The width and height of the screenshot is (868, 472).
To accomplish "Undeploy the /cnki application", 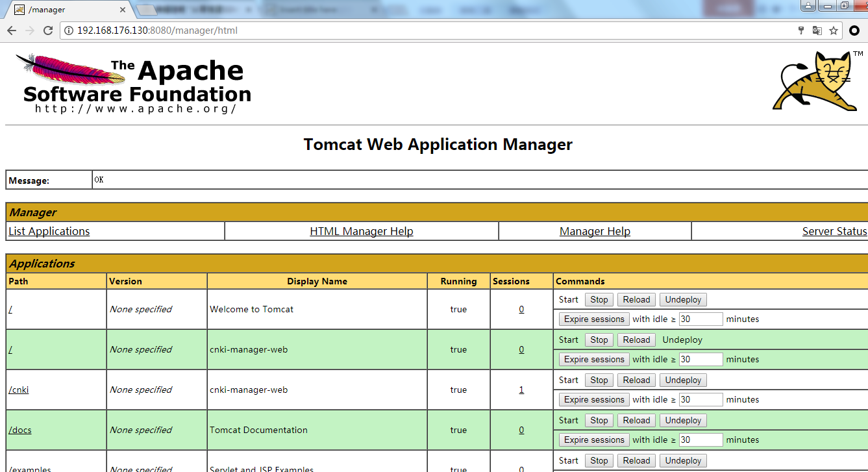I will point(683,380).
